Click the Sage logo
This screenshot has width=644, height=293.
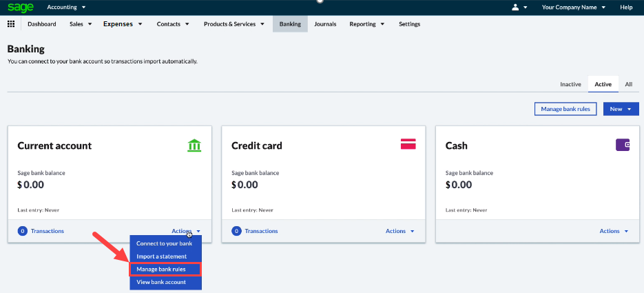pos(21,7)
